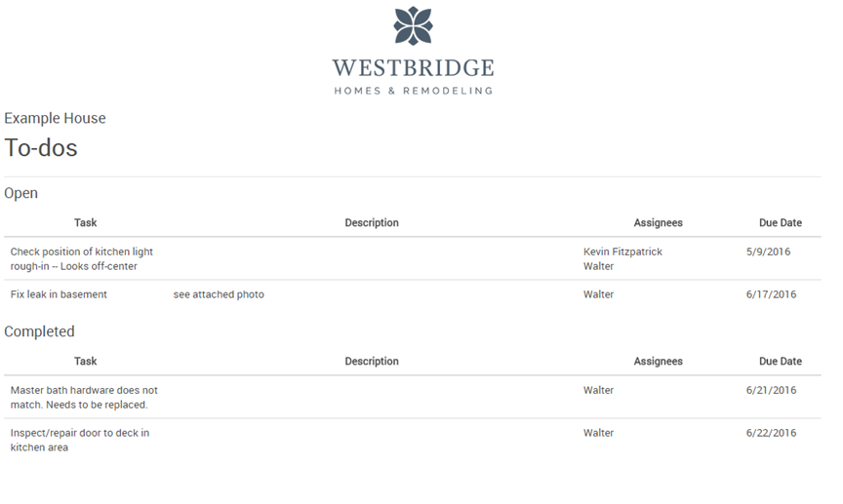The width and height of the screenshot is (843, 504).
Task: Click the 6/22/2016 due date
Action: click(x=771, y=433)
